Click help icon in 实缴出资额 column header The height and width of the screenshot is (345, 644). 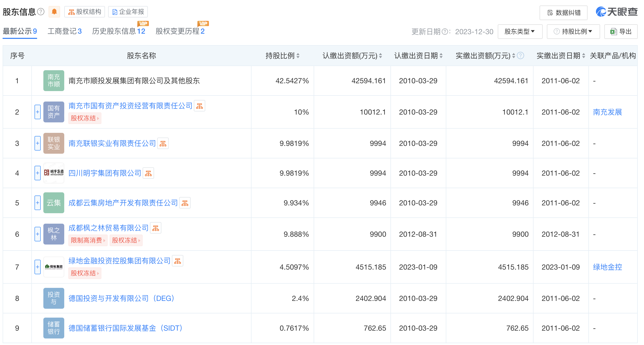(x=520, y=56)
